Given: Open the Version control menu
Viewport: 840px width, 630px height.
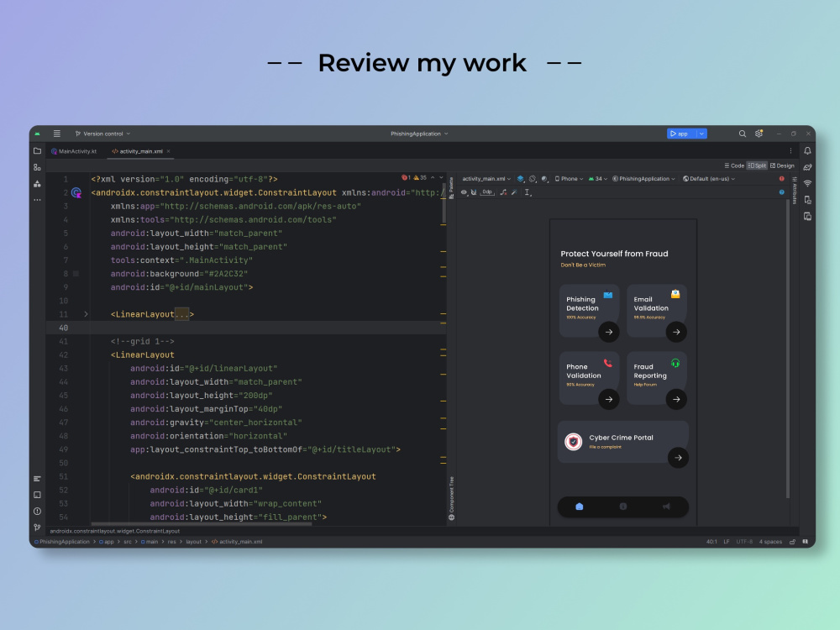Looking at the screenshot, I should point(102,133).
